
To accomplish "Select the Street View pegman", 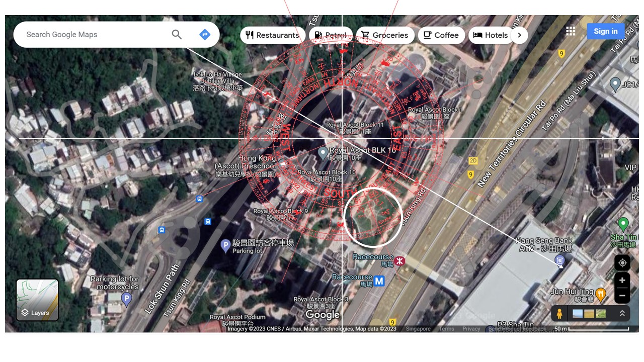I will [559, 314].
